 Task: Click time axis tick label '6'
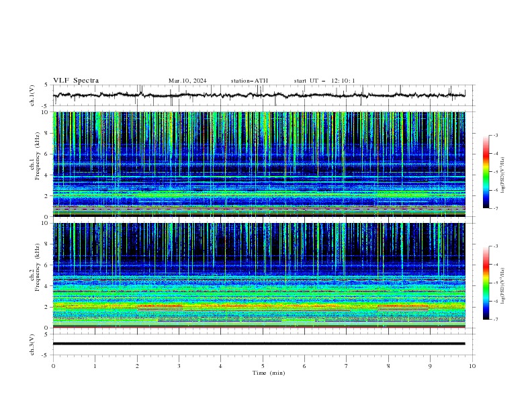point(304,366)
